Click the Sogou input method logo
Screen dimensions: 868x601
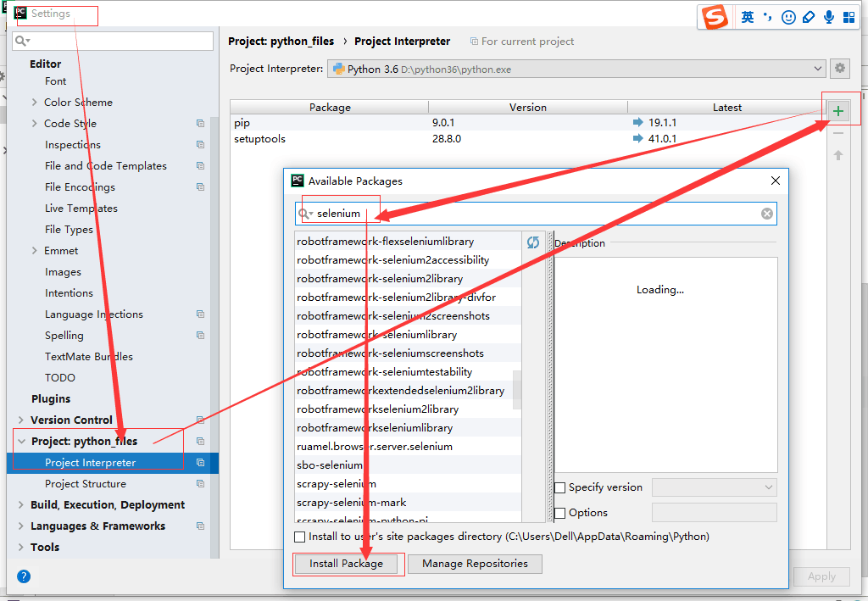click(715, 17)
